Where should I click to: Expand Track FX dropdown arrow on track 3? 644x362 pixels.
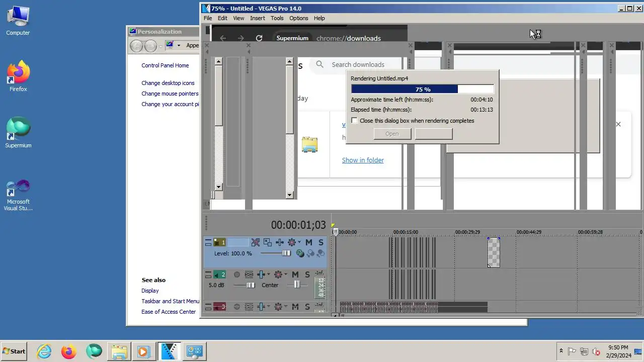285,307
